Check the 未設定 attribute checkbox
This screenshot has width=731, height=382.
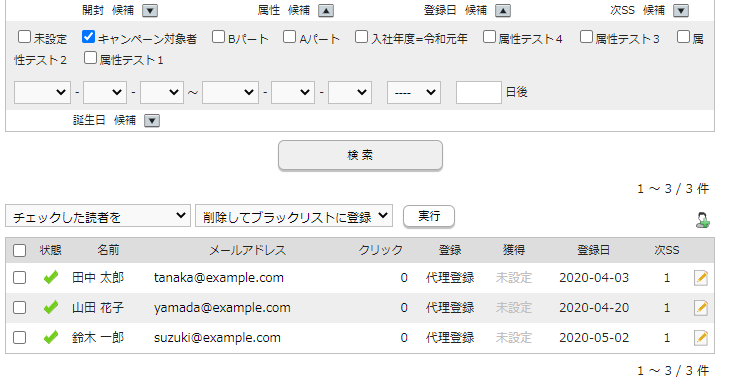24,36
